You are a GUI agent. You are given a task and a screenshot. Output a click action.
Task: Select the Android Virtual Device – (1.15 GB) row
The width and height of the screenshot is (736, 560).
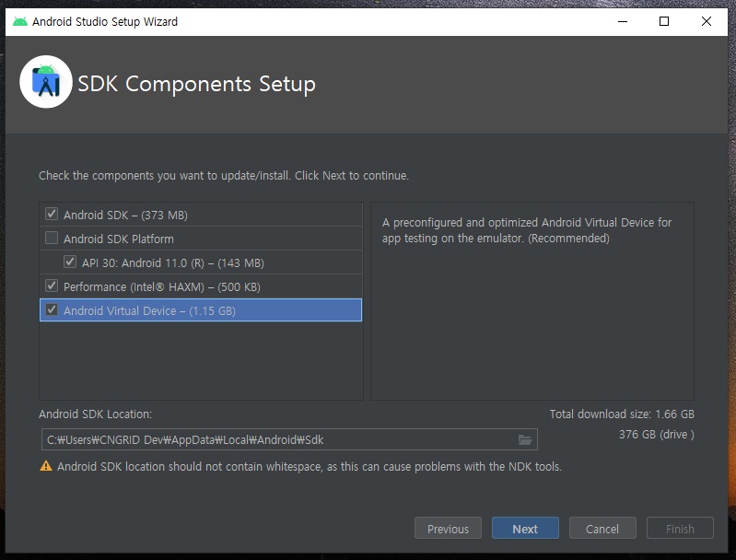(201, 310)
